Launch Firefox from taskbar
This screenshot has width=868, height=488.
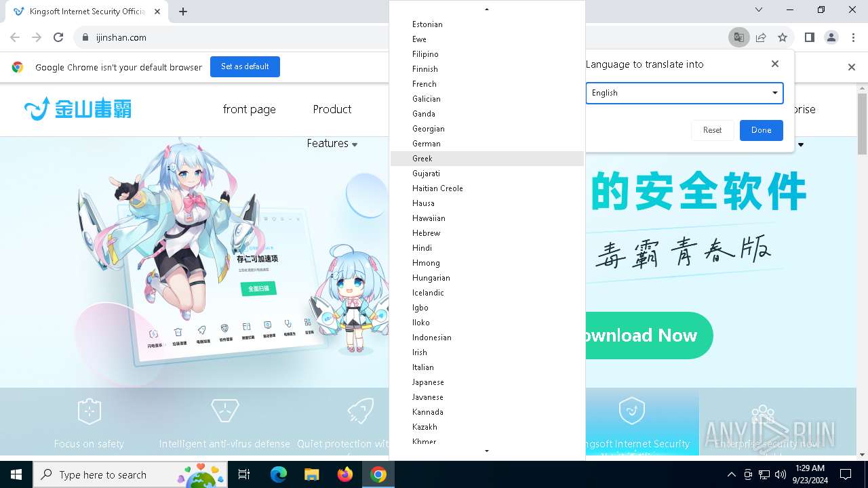pyautogui.click(x=344, y=474)
